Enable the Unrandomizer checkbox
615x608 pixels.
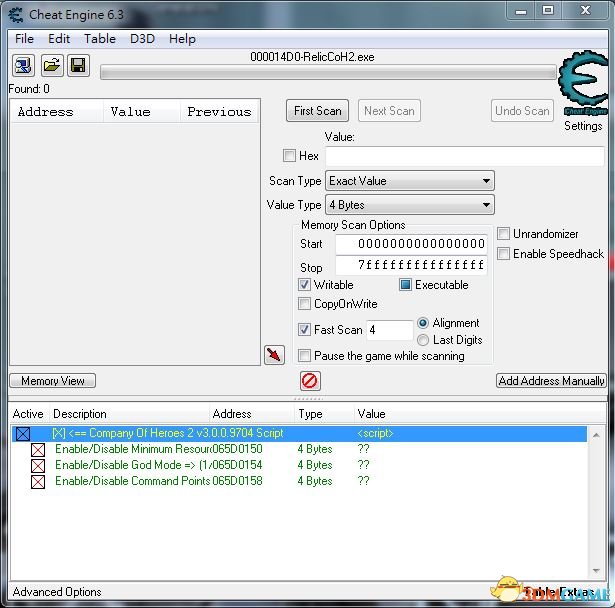503,233
